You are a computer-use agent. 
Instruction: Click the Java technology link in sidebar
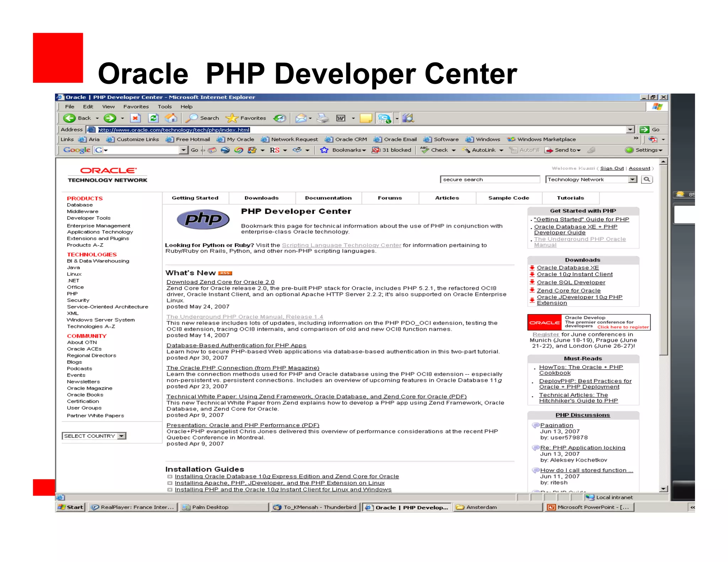coord(74,268)
